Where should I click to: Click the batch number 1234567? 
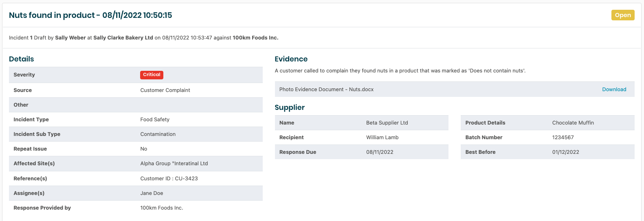(x=563, y=138)
